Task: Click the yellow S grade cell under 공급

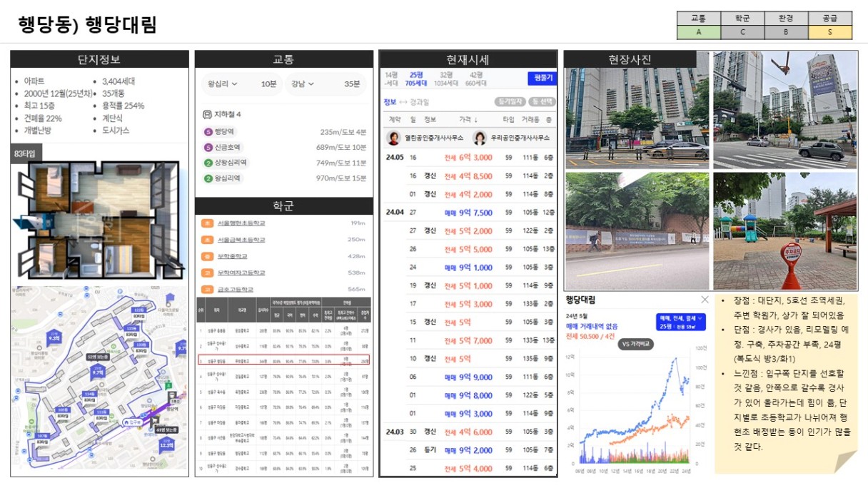Action: click(x=830, y=32)
